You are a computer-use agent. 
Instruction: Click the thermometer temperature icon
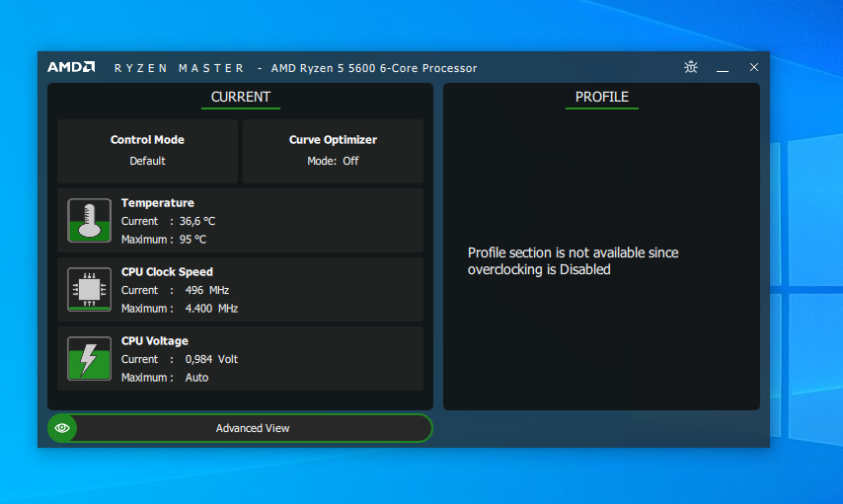coord(89,220)
